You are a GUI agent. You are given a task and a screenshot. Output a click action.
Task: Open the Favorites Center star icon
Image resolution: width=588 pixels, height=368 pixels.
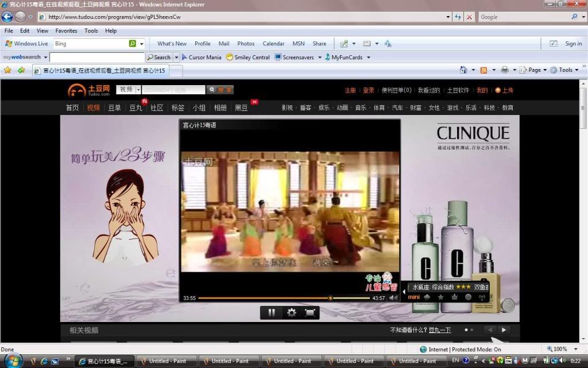pos(7,70)
